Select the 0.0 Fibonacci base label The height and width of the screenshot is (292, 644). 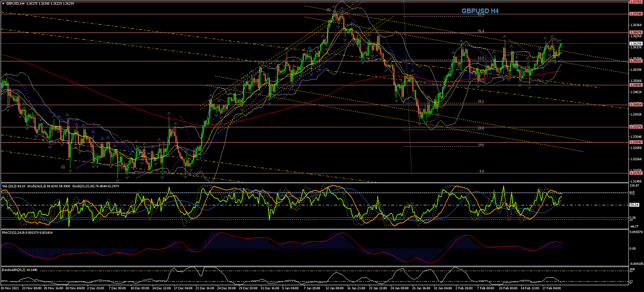482,171
